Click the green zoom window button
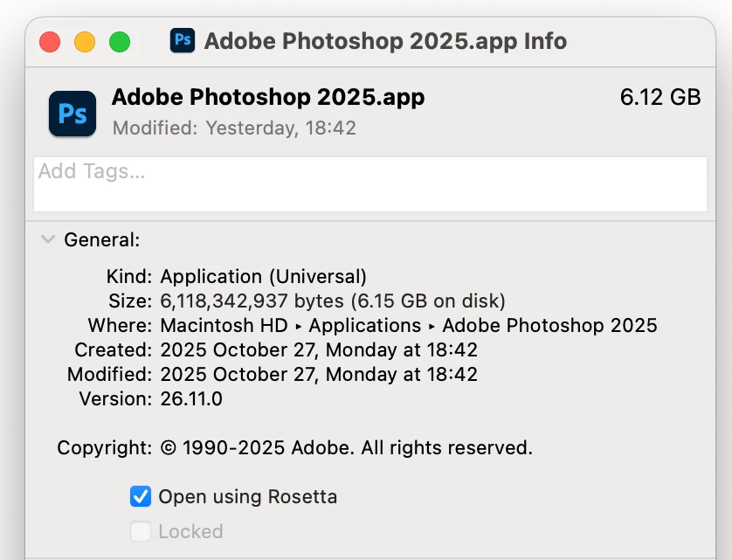732x560 pixels. tap(119, 41)
